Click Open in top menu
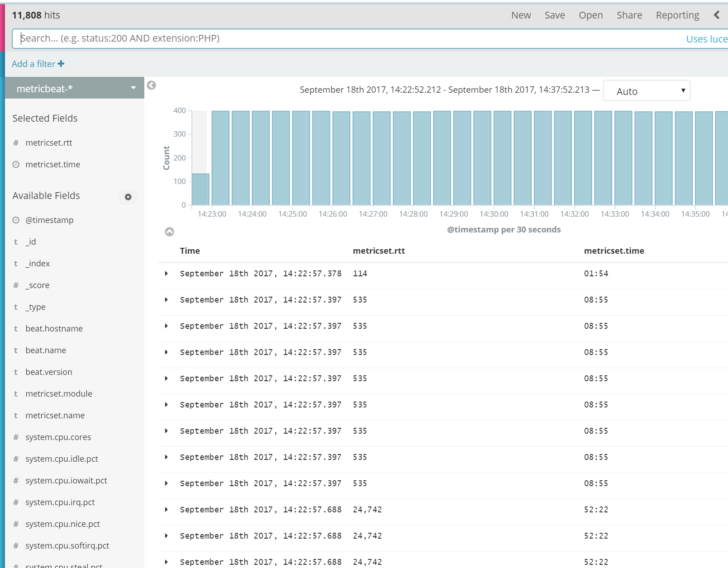 point(591,15)
